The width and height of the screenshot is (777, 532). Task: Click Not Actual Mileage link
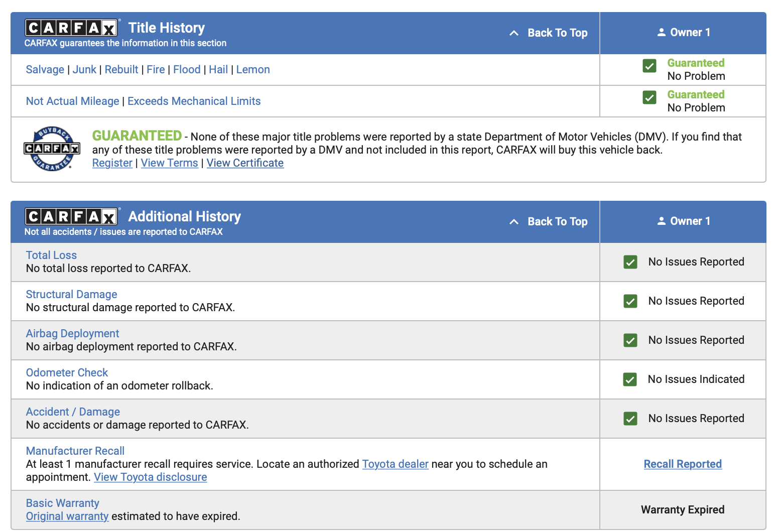click(73, 101)
